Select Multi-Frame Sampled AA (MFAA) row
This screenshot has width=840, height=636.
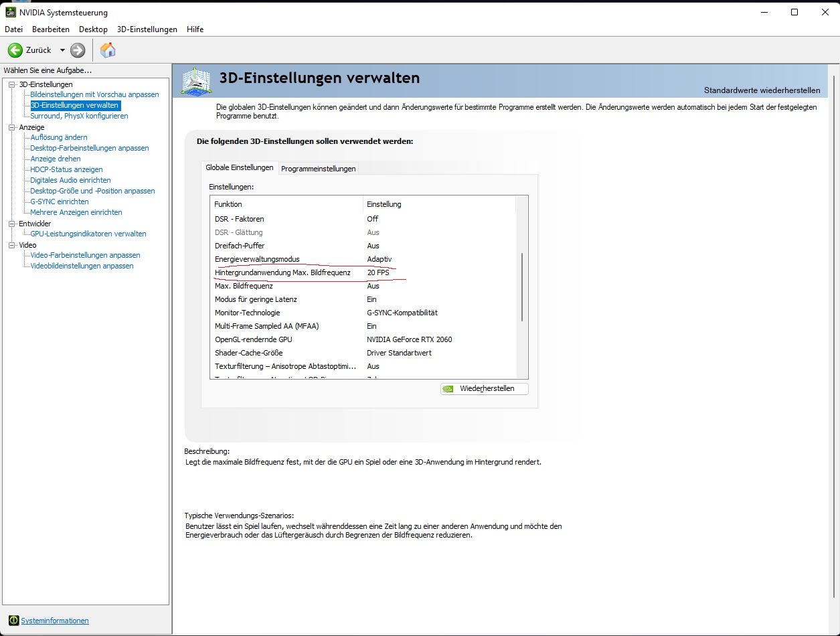363,326
